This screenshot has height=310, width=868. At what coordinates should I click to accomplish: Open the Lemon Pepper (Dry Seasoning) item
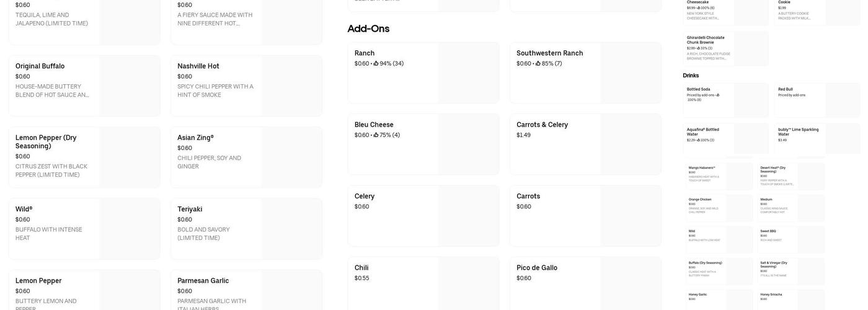click(x=84, y=157)
